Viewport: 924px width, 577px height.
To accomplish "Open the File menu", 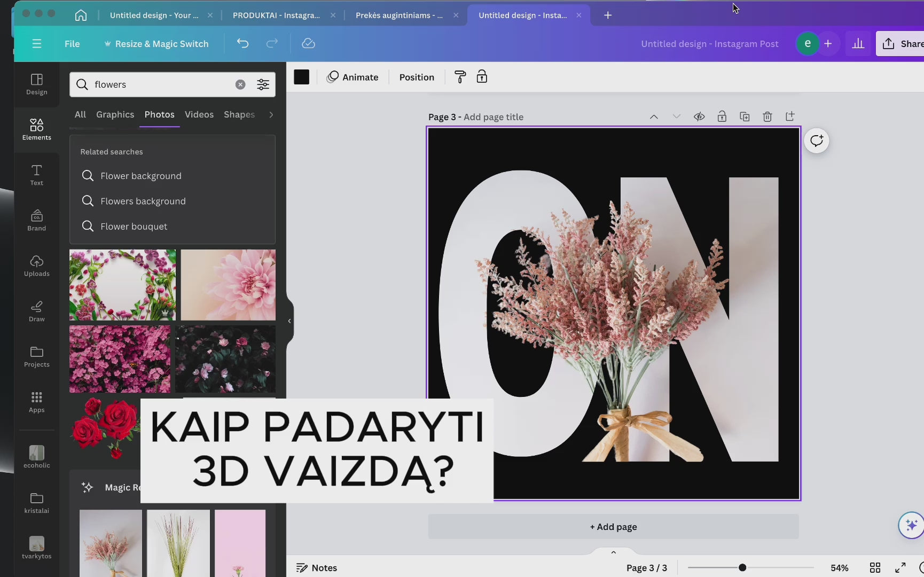I will click(72, 44).
